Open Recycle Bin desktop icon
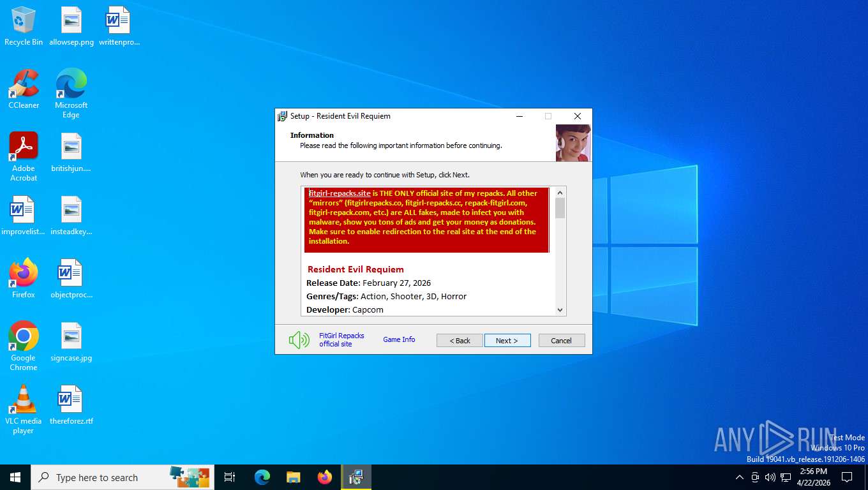868x490 pixels. pos(24,27)
